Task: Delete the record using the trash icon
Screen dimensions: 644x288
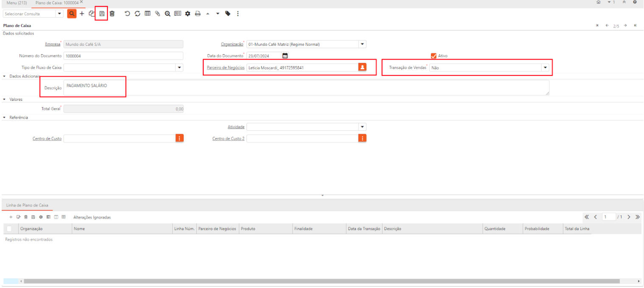Action: point(112,14)
